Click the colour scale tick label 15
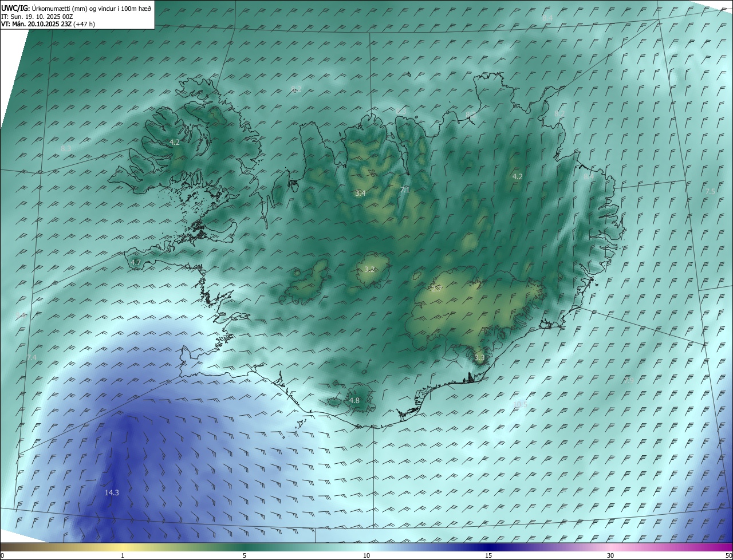This screenshot has height=560, width=733. click(x=488, y=555)
